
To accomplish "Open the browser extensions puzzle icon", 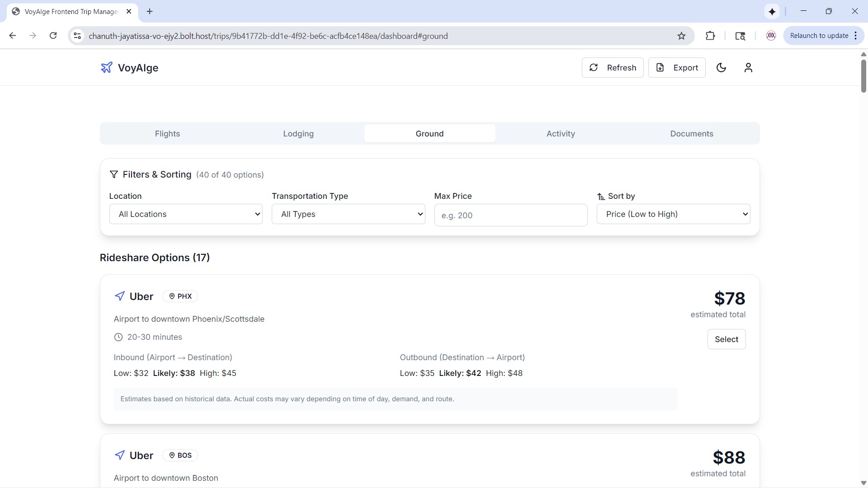I will [x=710, y=36].
